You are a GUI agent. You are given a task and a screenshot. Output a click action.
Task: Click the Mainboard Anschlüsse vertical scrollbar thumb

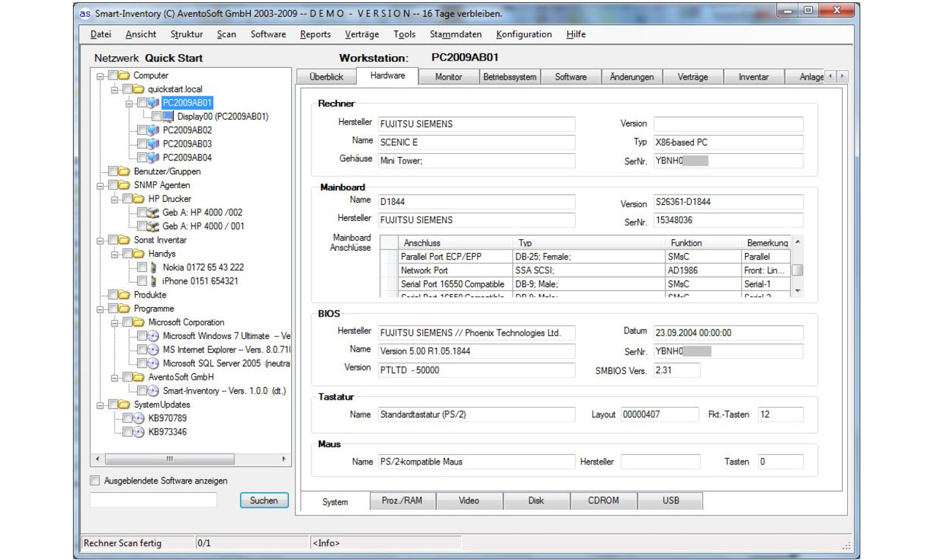(x=798, y=270)
